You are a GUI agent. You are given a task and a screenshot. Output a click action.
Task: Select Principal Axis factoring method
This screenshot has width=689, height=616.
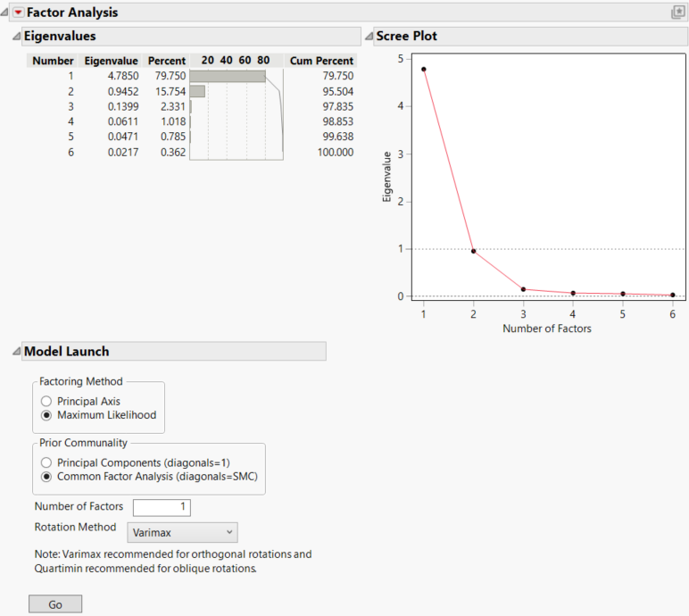pyautogui.click(x=46, y=401)
